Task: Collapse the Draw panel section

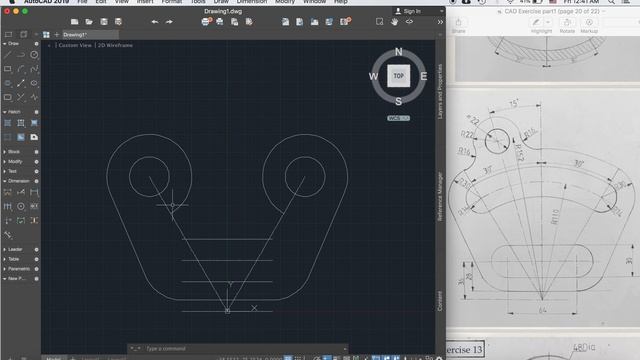Action: tap(4, 43)
